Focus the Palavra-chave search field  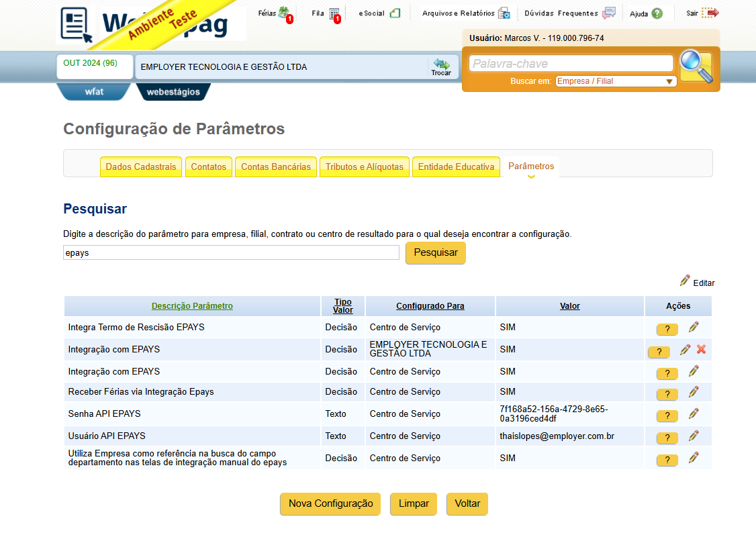coord(571,64)
